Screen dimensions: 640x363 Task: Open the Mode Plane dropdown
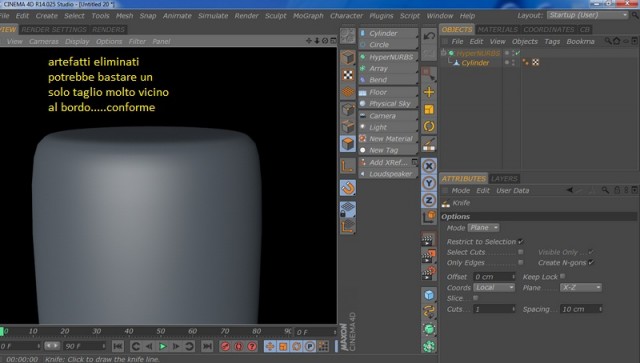[483, 227]
